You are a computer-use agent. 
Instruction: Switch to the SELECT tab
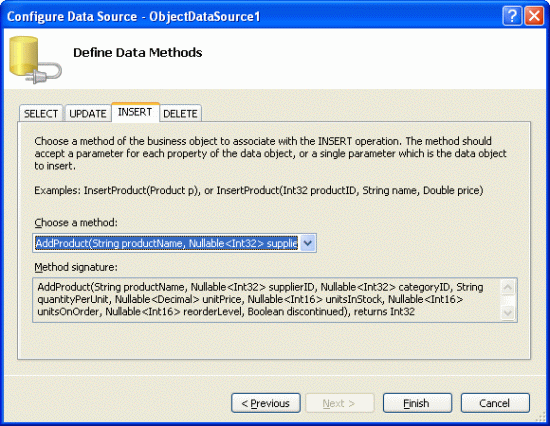pos(41,114)
